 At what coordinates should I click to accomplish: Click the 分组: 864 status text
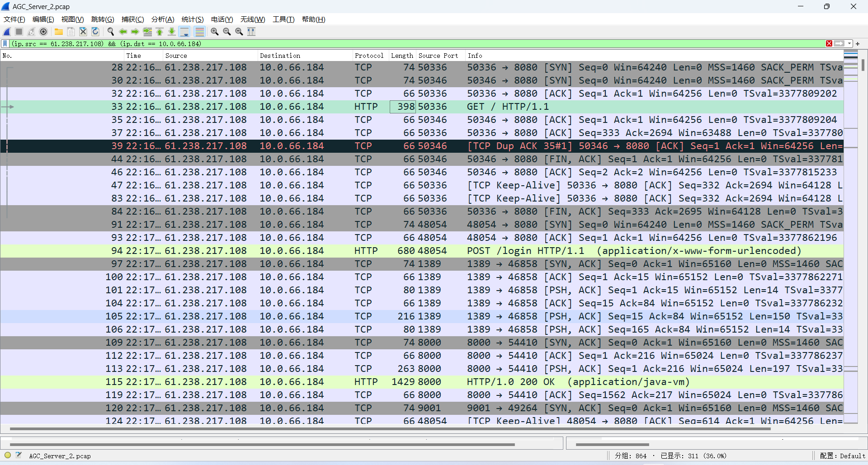click(631, 456)
